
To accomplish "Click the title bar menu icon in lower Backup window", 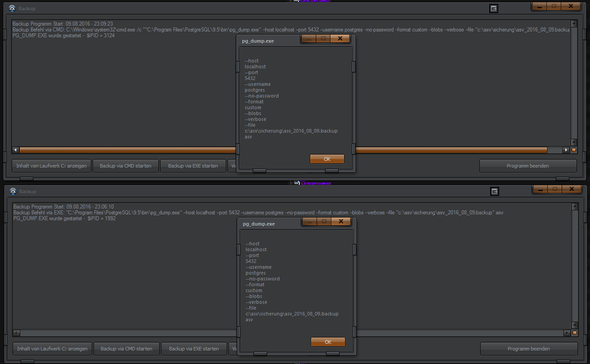I will (x=495, y=191).
